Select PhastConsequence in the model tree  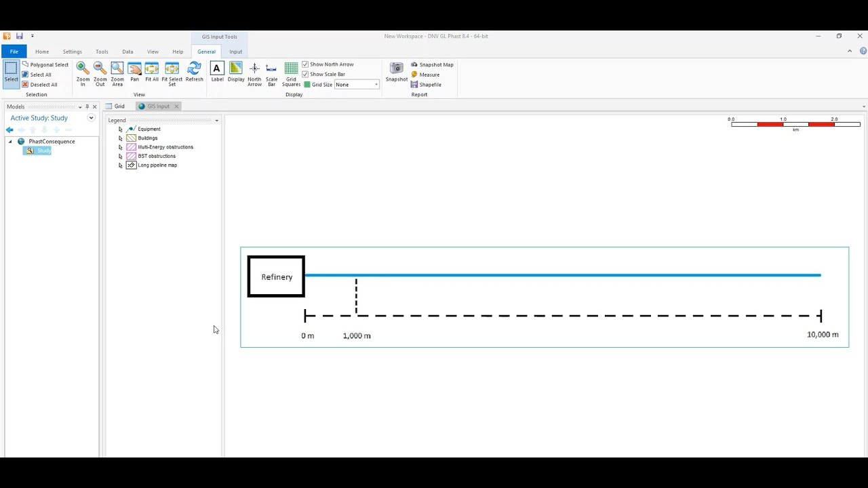(52, 142)
